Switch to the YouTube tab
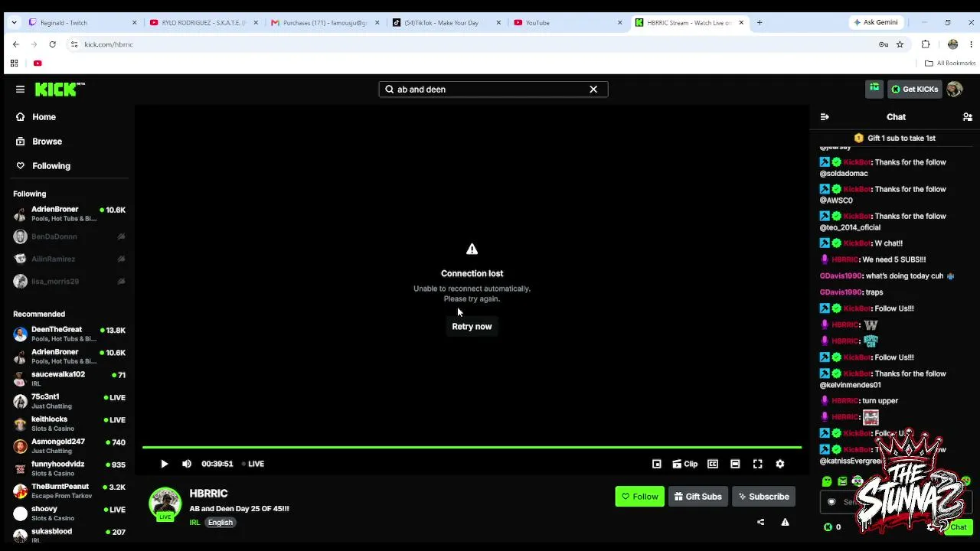 click(x=568, y=23)
